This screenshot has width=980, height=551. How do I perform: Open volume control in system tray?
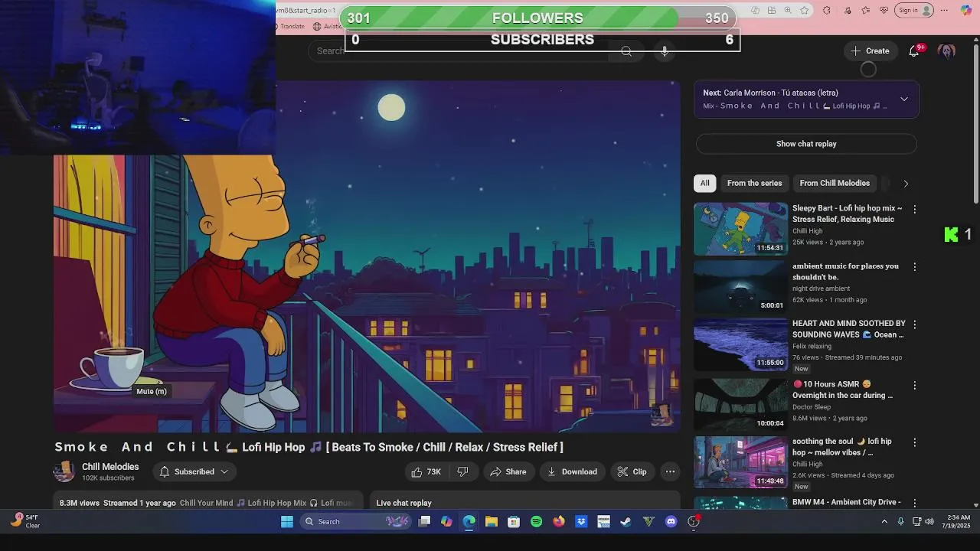929,522
